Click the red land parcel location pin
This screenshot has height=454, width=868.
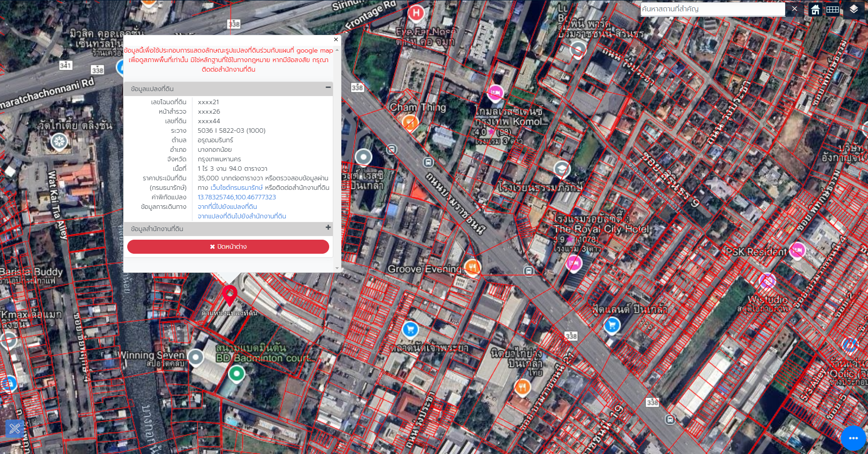coord(230,295)
